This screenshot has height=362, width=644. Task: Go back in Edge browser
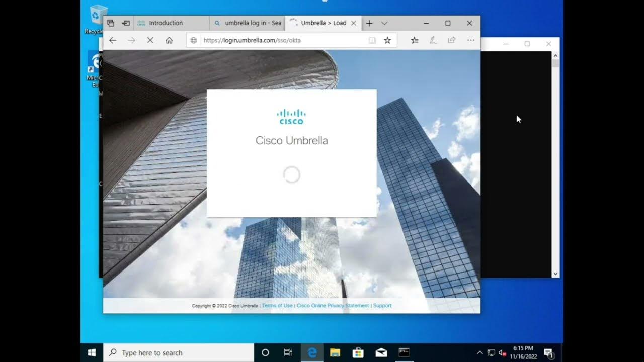(113, 40)
